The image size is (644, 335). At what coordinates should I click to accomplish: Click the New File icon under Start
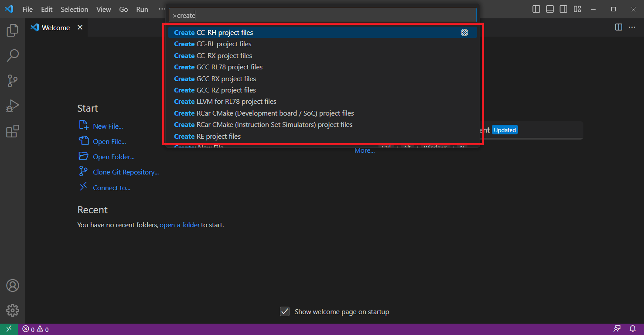pos(83,126)
